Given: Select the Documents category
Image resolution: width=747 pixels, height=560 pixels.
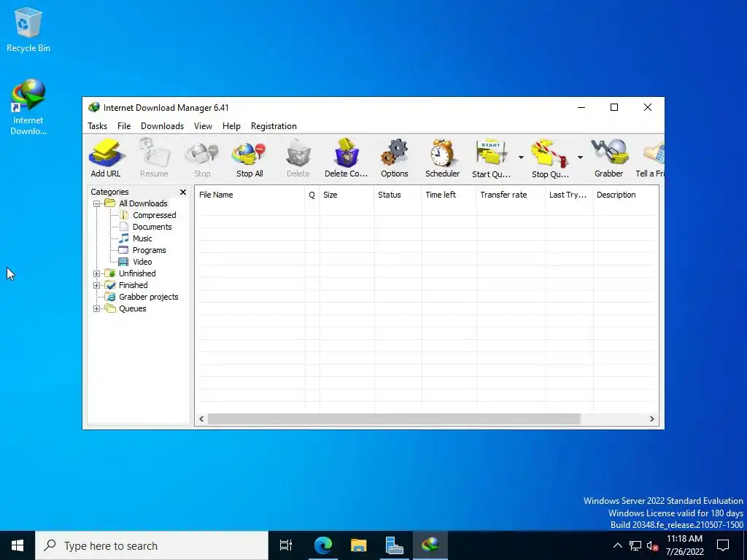Looking at the screenshot, I should pos(152,227).
